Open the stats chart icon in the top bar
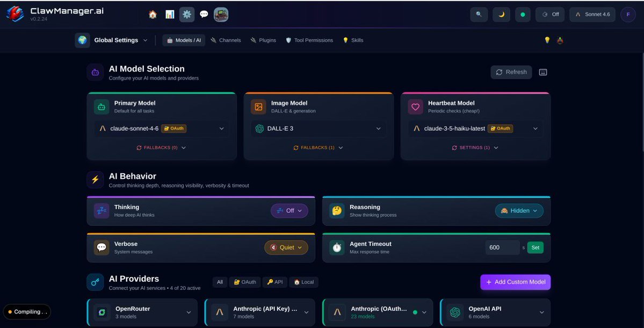Viewport: 644px width, 328px height. [x=169, y=14]
